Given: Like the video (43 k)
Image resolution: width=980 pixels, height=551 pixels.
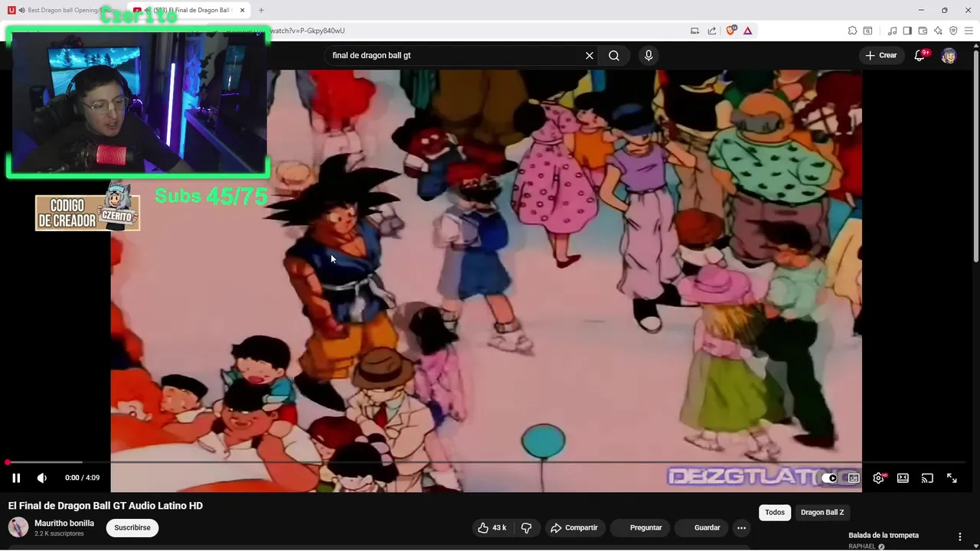Looking at the screenshot, I should pyautogui.click(x=492, y=527).
